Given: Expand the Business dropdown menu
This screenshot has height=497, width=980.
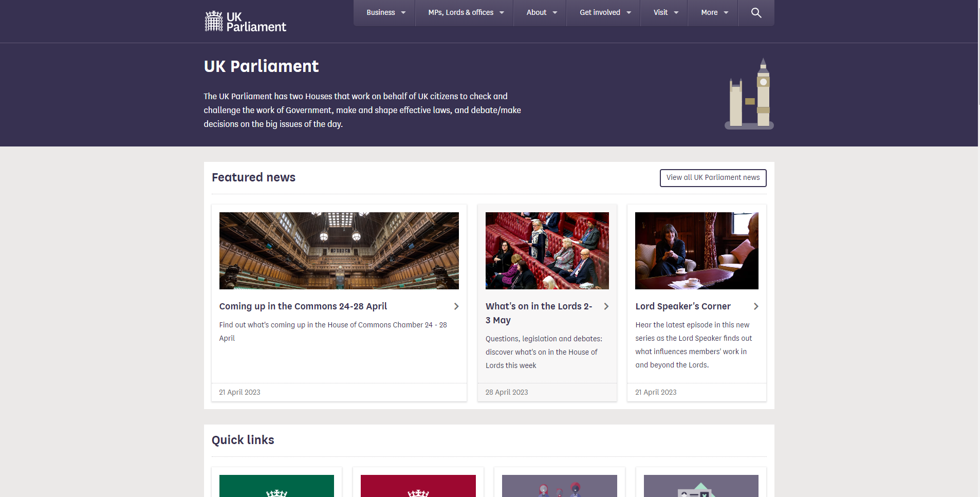Looking at the screenshot, I should click(385, 13).
